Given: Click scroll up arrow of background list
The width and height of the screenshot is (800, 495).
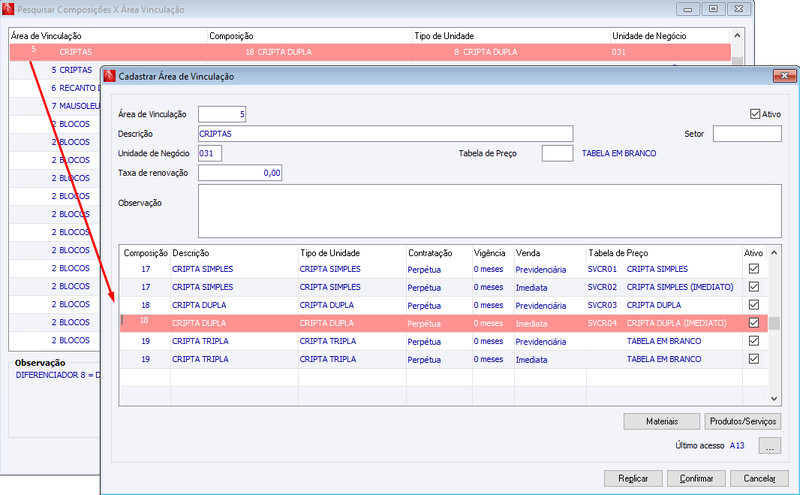Looking at the screenshot, I should [737, 36].
